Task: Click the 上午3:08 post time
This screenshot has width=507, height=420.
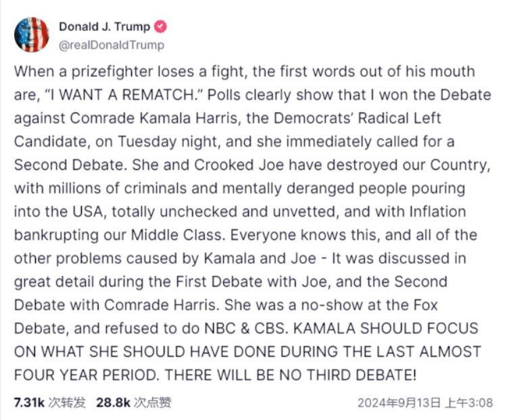Action: click(x=473, y=403)
